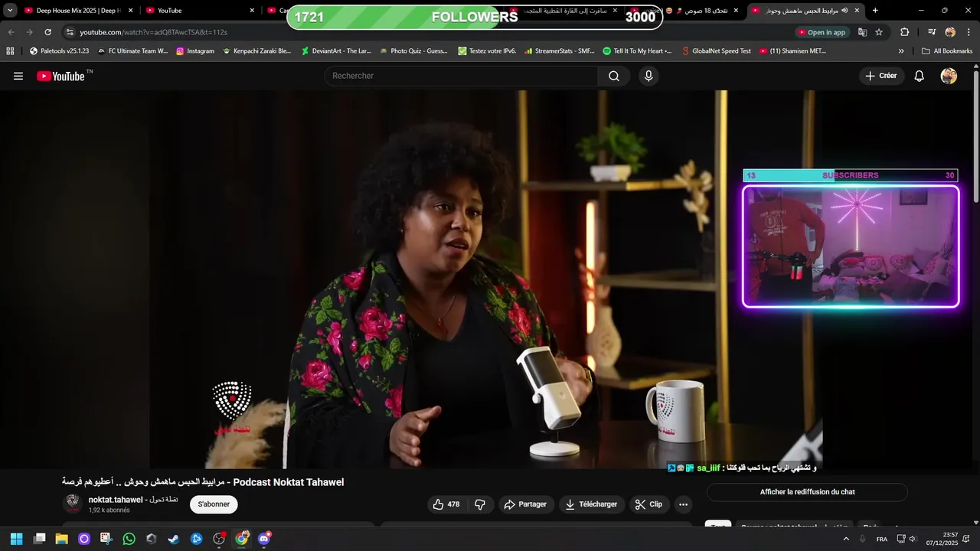Click the Télécharger download button
Viewport: 980px width, 551px height.
click(x=591, y=504)
